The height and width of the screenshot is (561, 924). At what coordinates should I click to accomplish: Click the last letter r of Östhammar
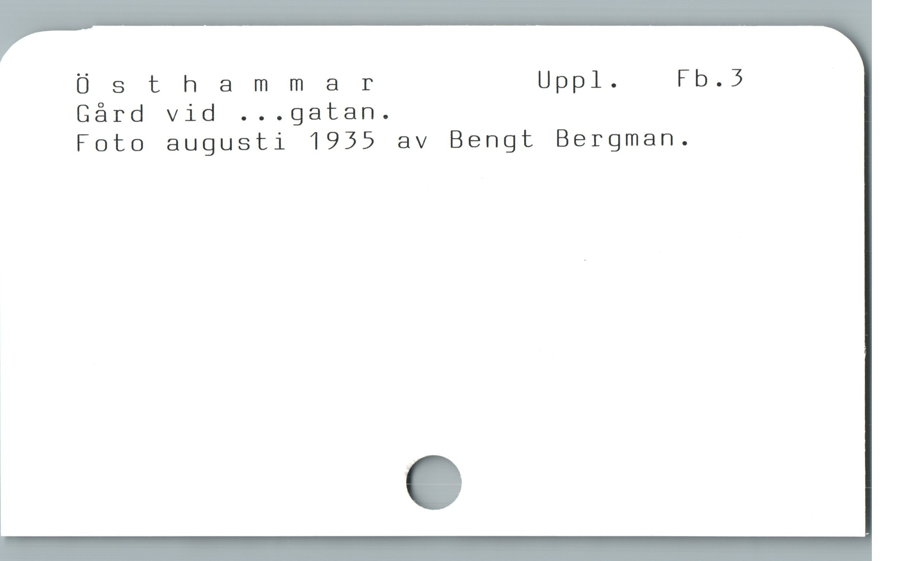tap(368, 84)
